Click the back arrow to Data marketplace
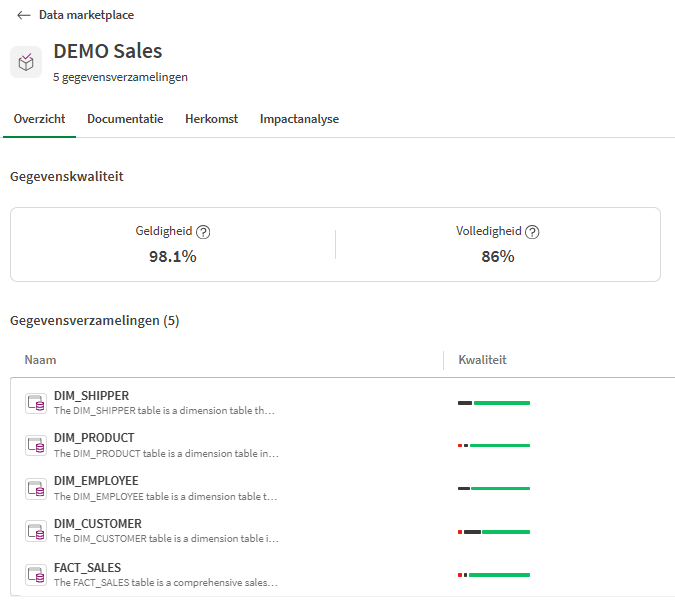Screen dimensions: 675x616 [24, 15]
